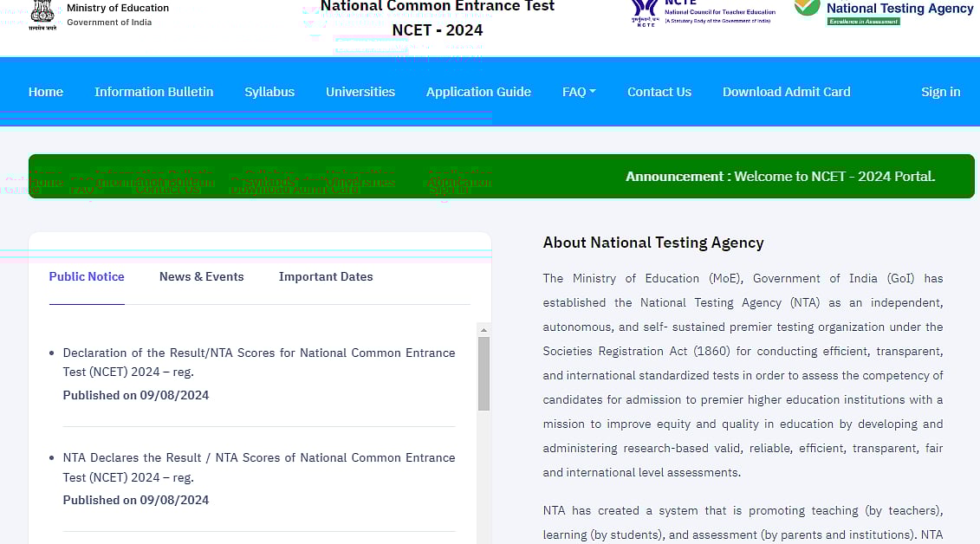Screen dimensions: 980x544
Task: Open the Universities page
Action: pyautogui.click(x=360, y=92)
